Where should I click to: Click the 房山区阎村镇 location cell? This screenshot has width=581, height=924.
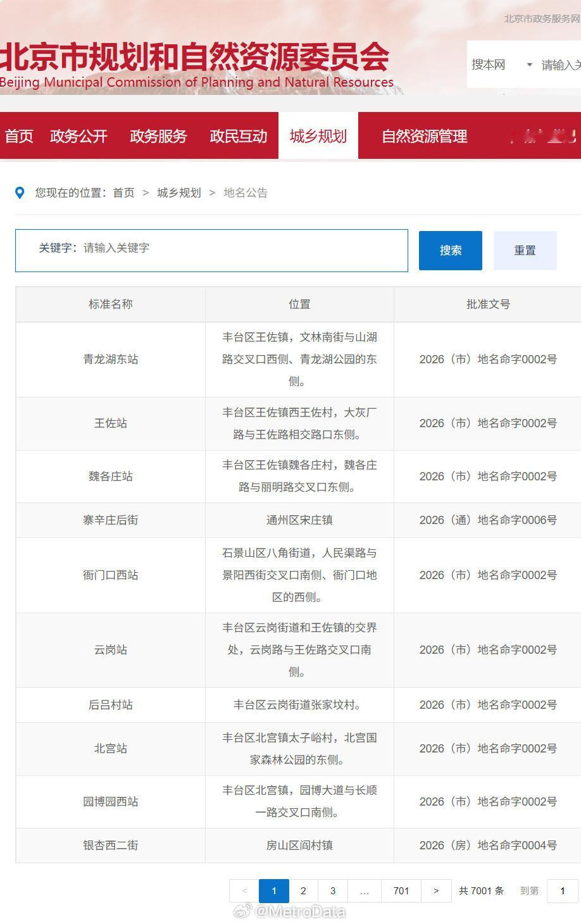299,846
